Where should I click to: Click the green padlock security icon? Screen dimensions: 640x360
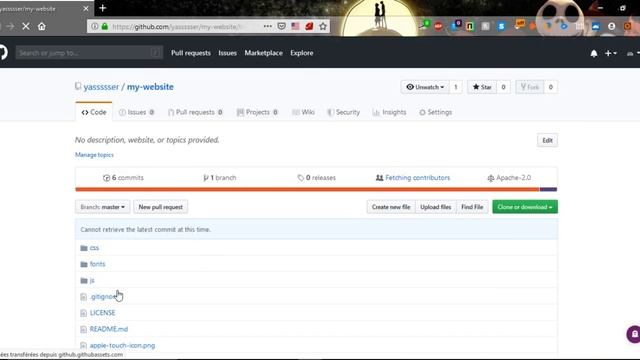pos(105,27)
